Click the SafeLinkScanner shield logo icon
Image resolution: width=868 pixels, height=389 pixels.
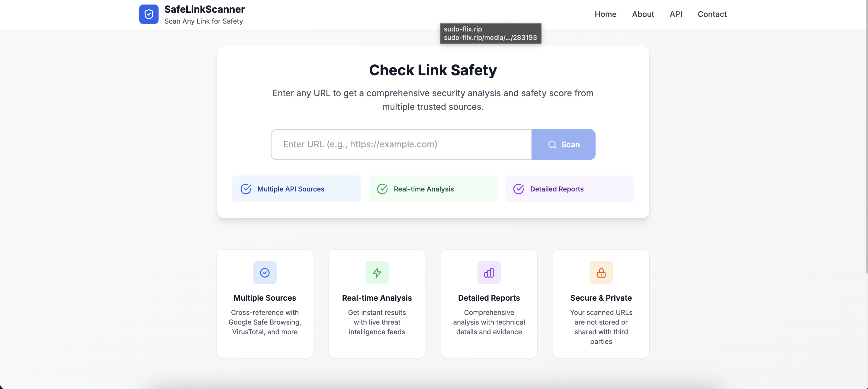(149, 14)
